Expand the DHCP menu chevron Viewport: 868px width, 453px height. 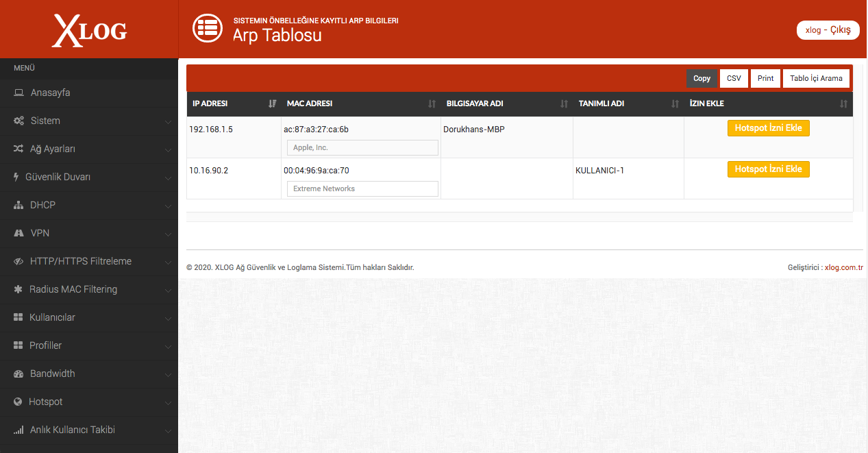pyautogui.click(x=168, y=206)
